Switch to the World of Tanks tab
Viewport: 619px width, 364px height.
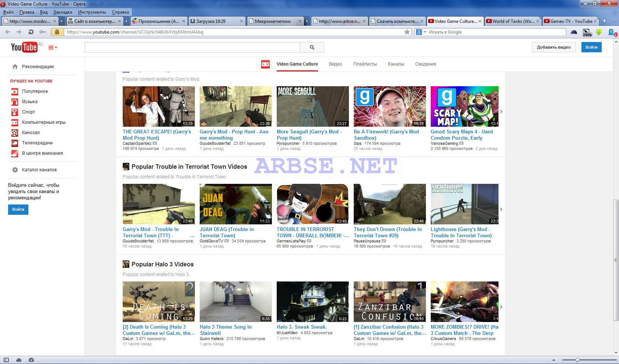coord(513,21)
